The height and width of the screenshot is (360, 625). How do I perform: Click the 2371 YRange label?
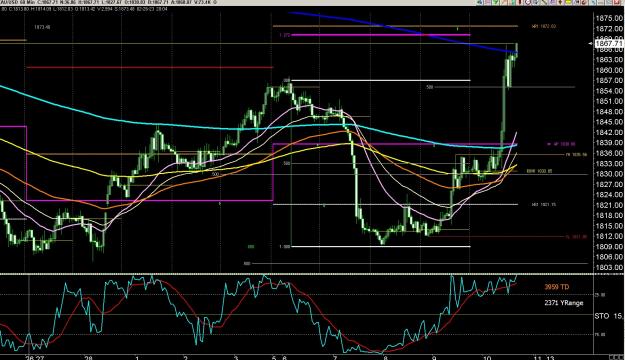(564, 303)
